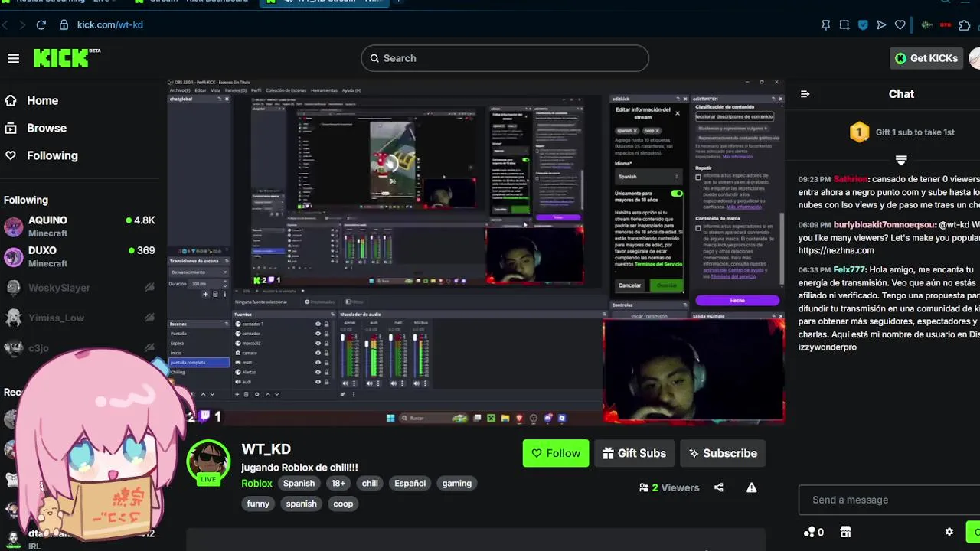Open chat settings gear icon

click(949, 532)
